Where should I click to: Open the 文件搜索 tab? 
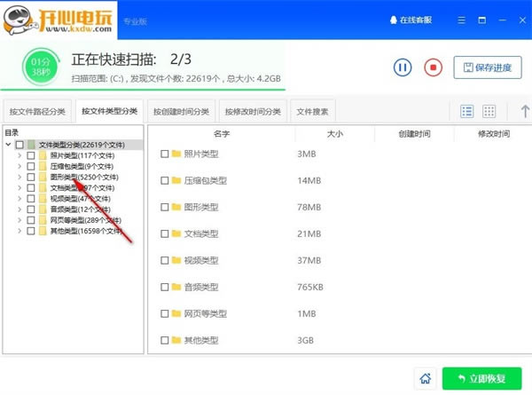pos(312,112)
